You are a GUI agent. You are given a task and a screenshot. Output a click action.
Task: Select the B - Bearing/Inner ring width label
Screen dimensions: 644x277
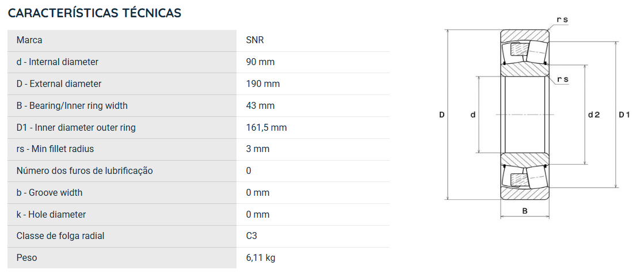(x=72, y=105)
